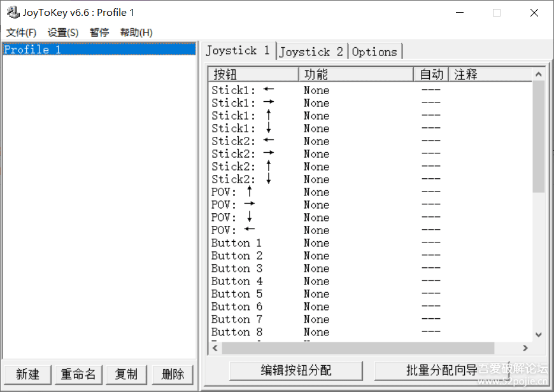Switch to the Joystick 2 tab

[311, 52]
